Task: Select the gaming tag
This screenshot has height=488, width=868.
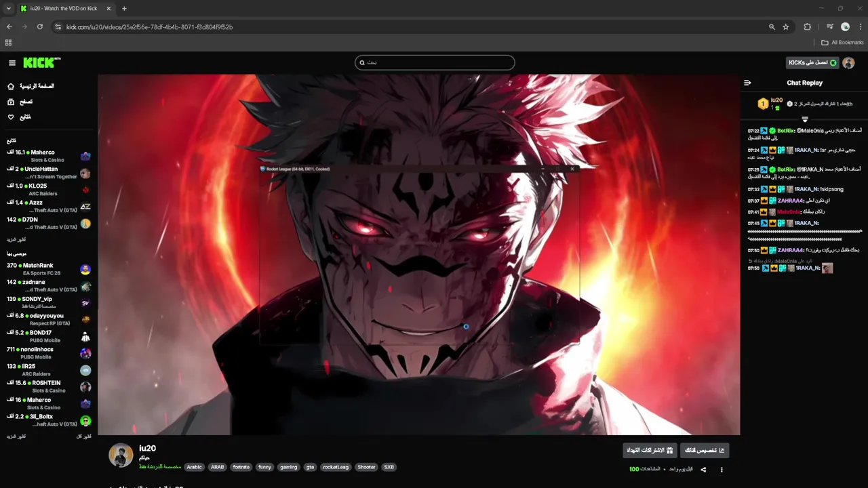Action: [289, 467]
